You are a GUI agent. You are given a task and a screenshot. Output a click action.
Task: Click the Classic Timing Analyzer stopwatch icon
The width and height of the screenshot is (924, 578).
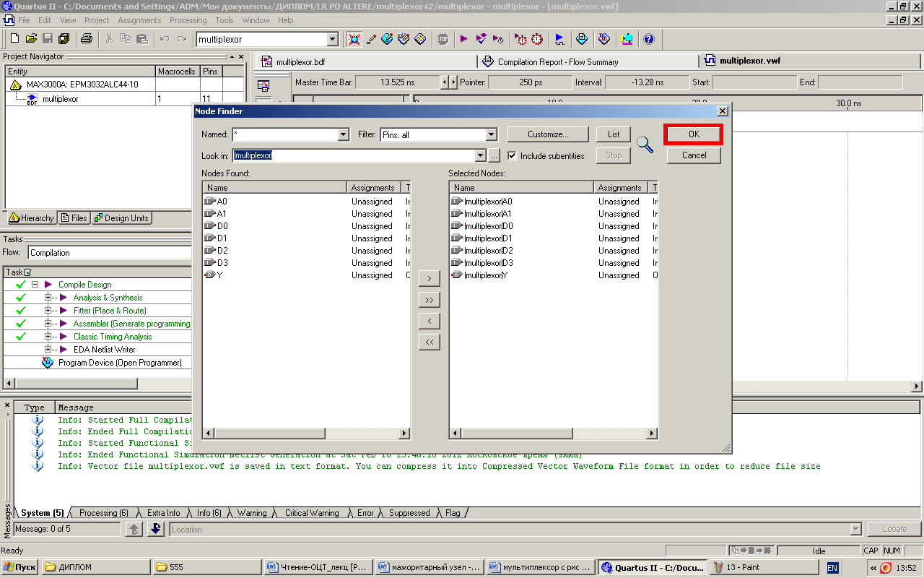coord(537,39)
